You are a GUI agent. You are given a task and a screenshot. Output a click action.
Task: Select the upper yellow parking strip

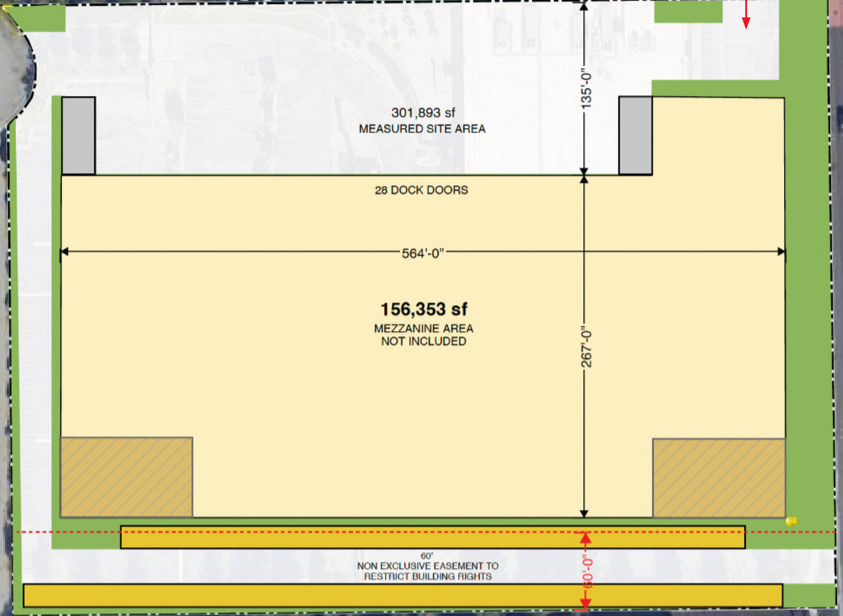[373, 541]
